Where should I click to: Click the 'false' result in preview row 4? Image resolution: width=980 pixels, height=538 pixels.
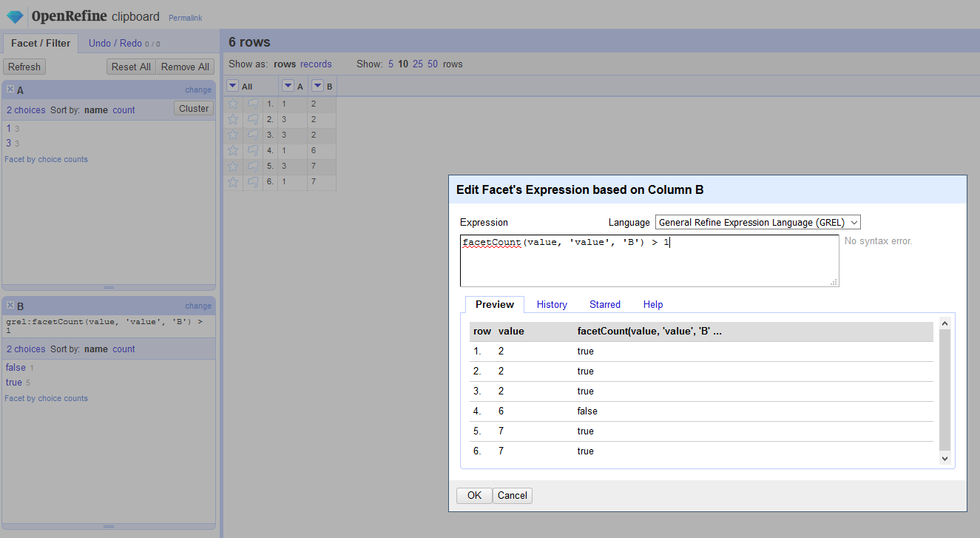tap(587, 411)
